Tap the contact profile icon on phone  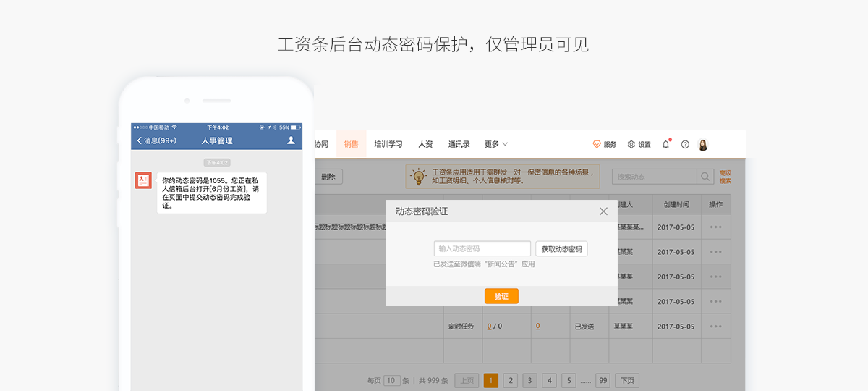tap(292, 140)
